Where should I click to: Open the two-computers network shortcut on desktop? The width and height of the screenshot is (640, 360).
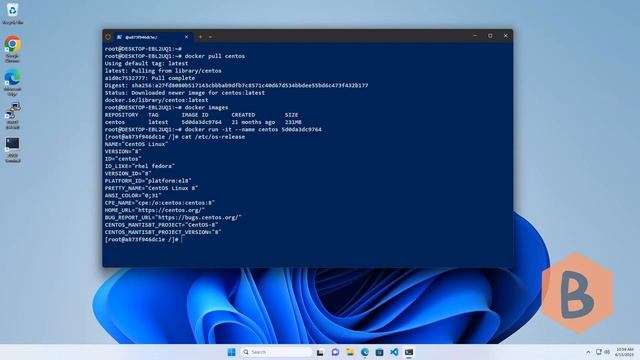[x=12, y=115]
